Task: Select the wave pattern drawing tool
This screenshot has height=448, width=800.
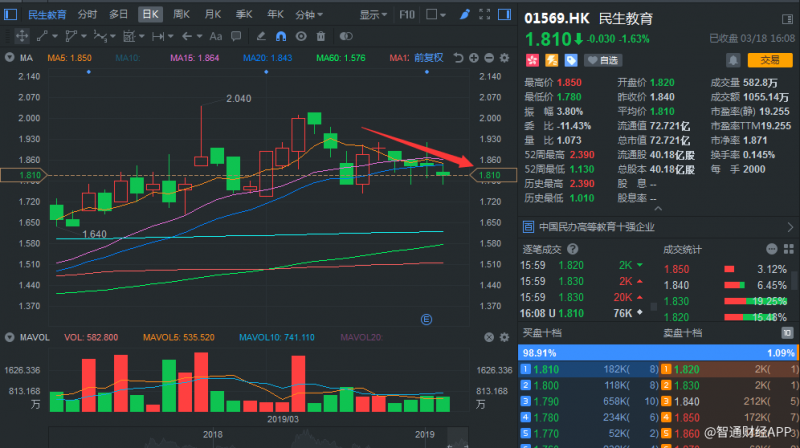Action: pyautogui.click(x=100, y=36)
